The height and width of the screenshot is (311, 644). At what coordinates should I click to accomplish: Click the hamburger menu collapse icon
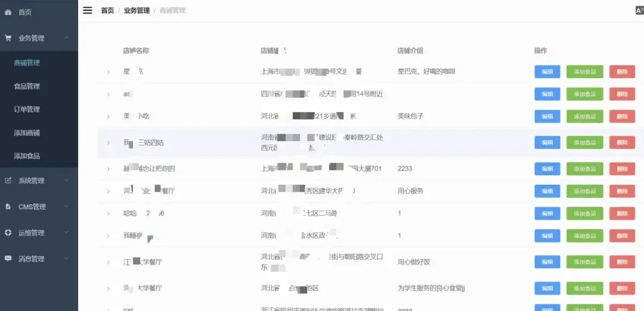(x=88, y=10)
